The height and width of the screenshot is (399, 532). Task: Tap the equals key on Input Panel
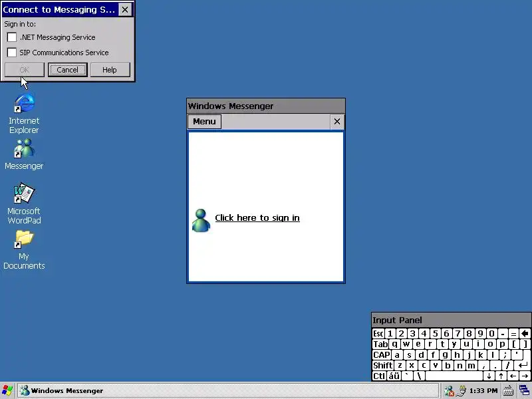513,334
